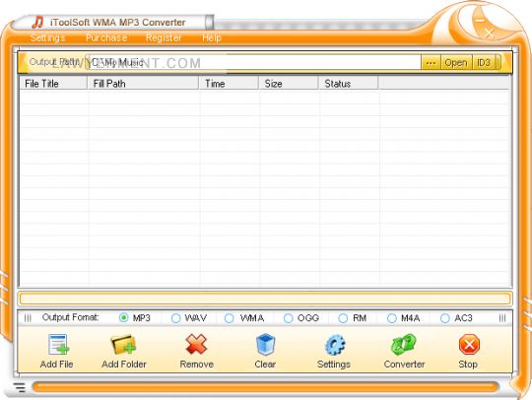Click the orange bottom progress bar
This screenshot has height=400, width=532.
[266, 387]
